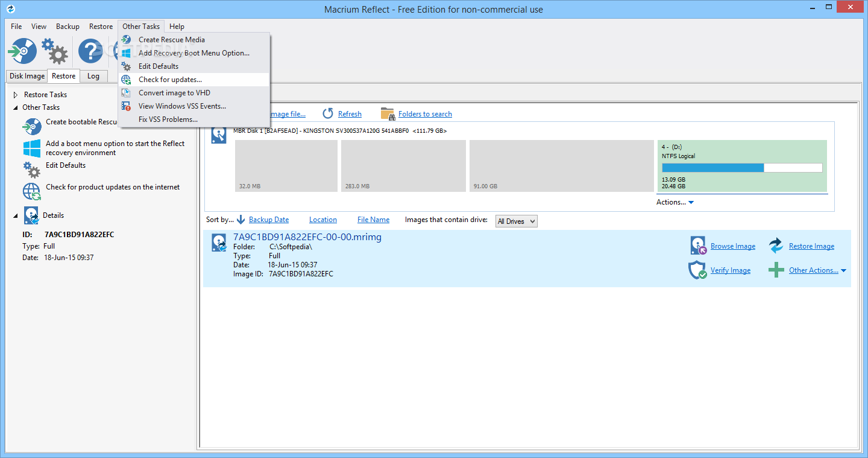Expand the Restore Tasks section
Viewport: 868px width, 458px height.
(x=16, y=95)
